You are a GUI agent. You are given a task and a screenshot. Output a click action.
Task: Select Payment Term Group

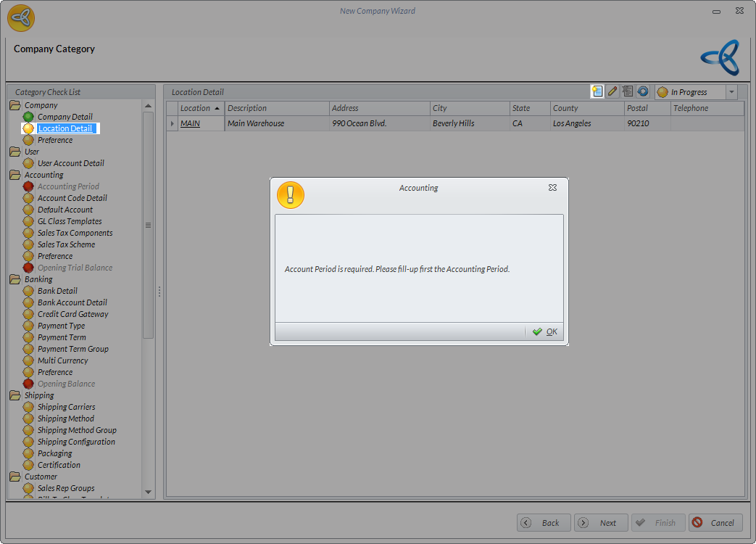[x=72, y=349]
